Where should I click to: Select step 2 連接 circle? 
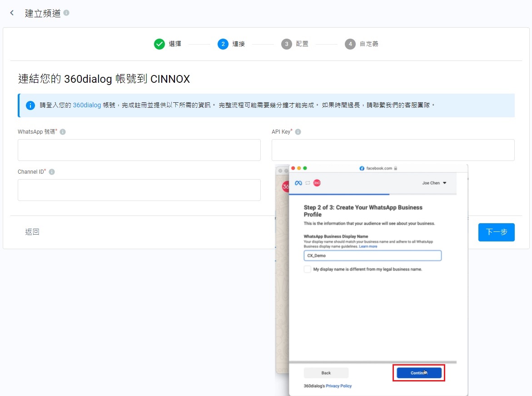tap(223, 44)
